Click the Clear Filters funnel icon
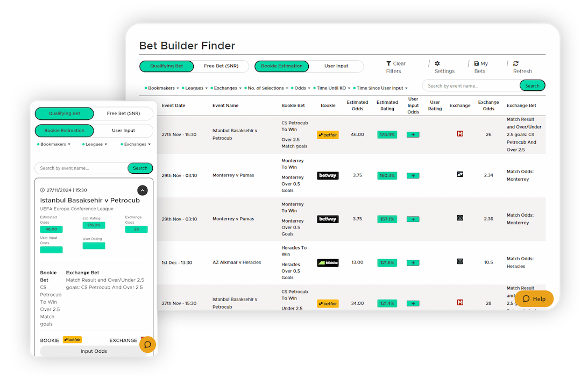 389,63
